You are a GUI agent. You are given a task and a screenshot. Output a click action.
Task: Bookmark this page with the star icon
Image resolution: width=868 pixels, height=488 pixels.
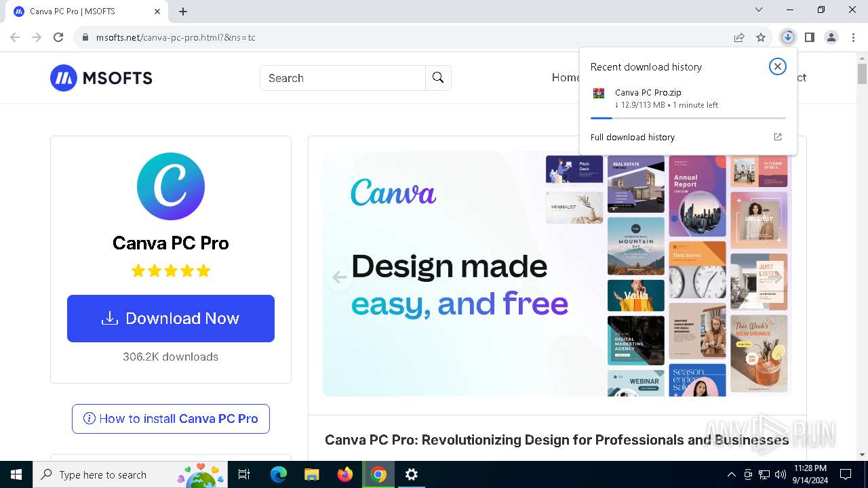[x=761, y=37]
